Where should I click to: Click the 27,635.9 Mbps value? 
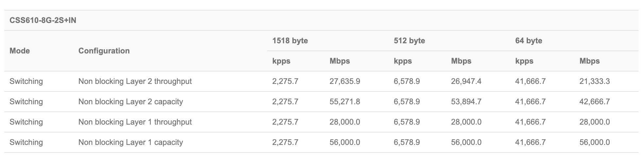point(345,81)
